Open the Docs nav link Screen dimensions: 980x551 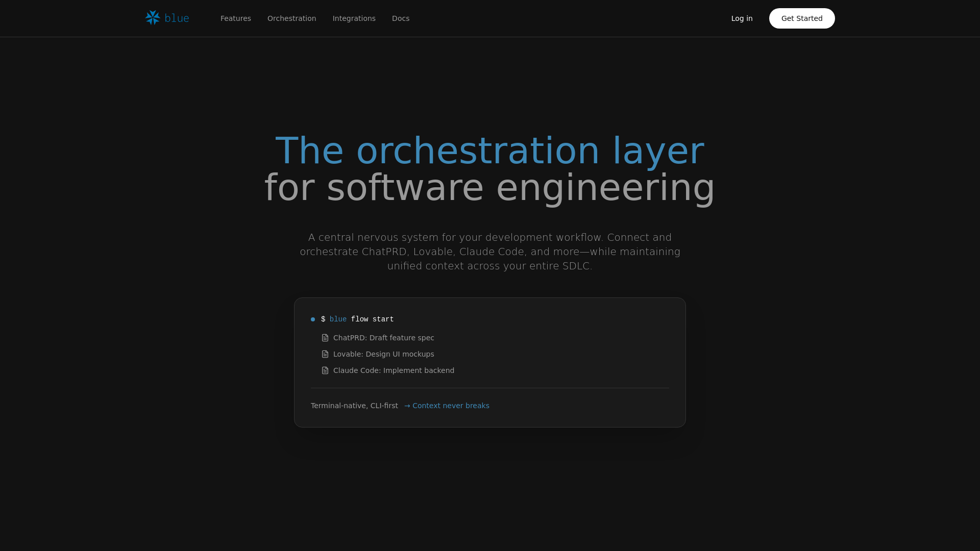click(401, 18)
